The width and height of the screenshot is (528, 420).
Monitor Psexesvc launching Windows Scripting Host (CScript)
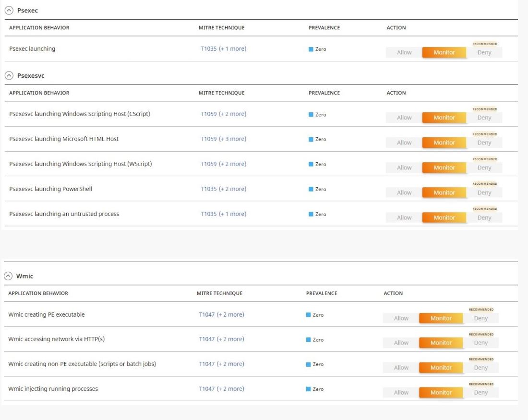pos(444,118)
